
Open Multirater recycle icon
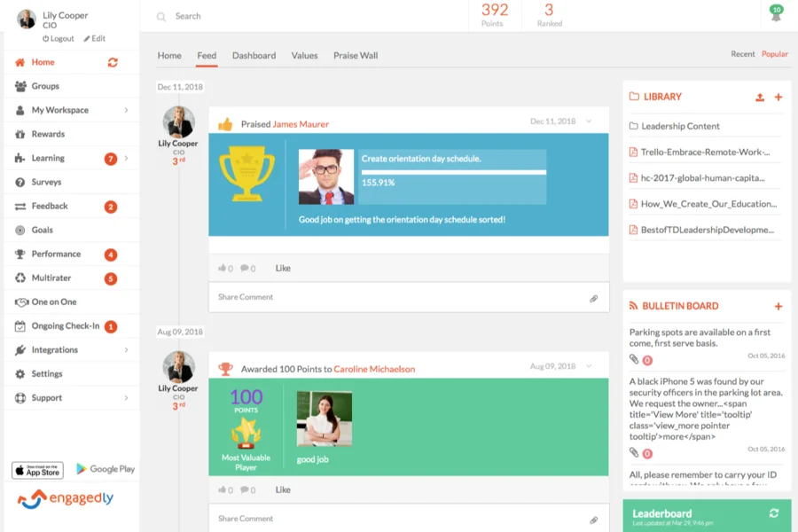coord(20,278)
